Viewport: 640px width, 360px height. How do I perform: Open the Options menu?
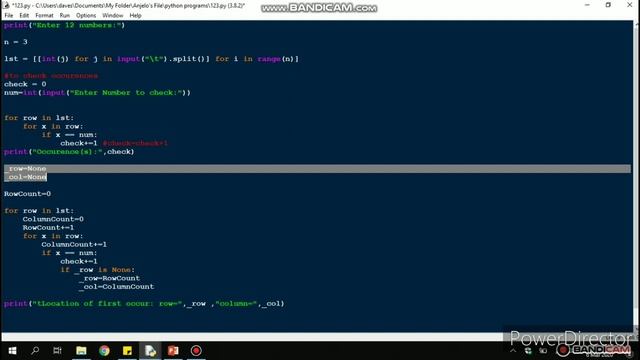tap(86, 16)
